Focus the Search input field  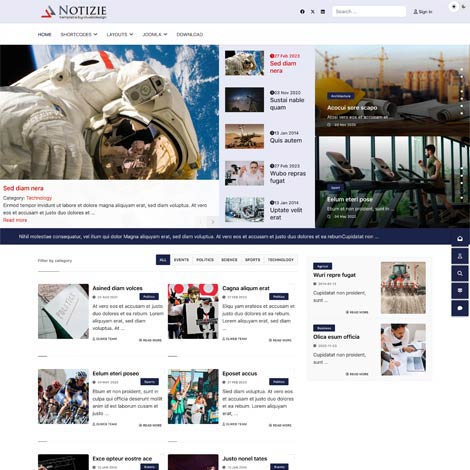click(x=369, y=12)
